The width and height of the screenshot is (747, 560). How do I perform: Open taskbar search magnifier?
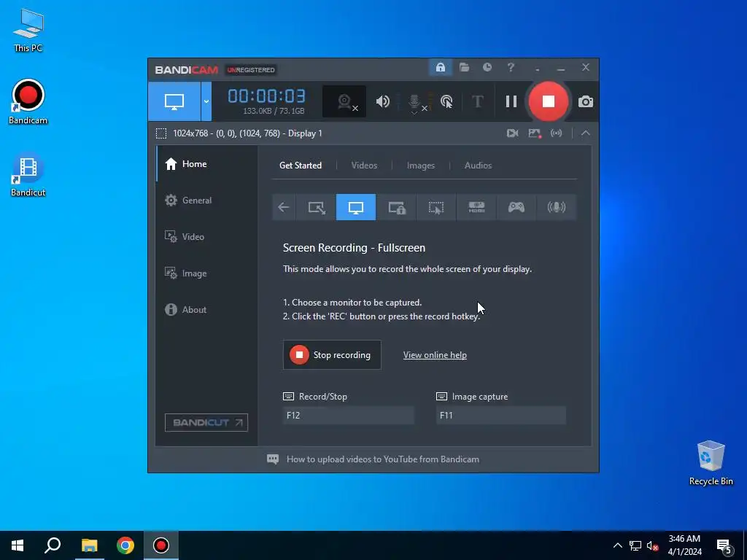[53, 545]
